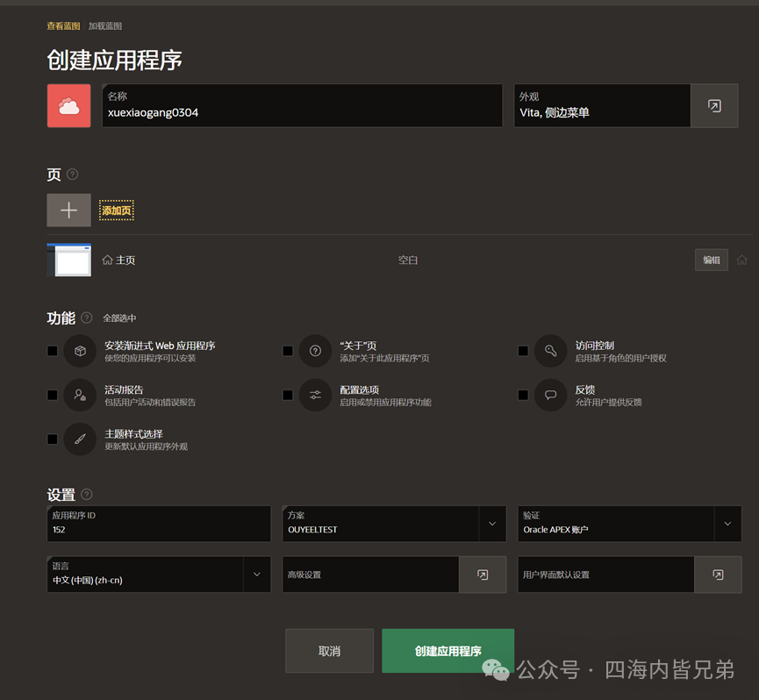Click the cube icon for 安装渐进式 Web 应用程序

pos(80,351)
